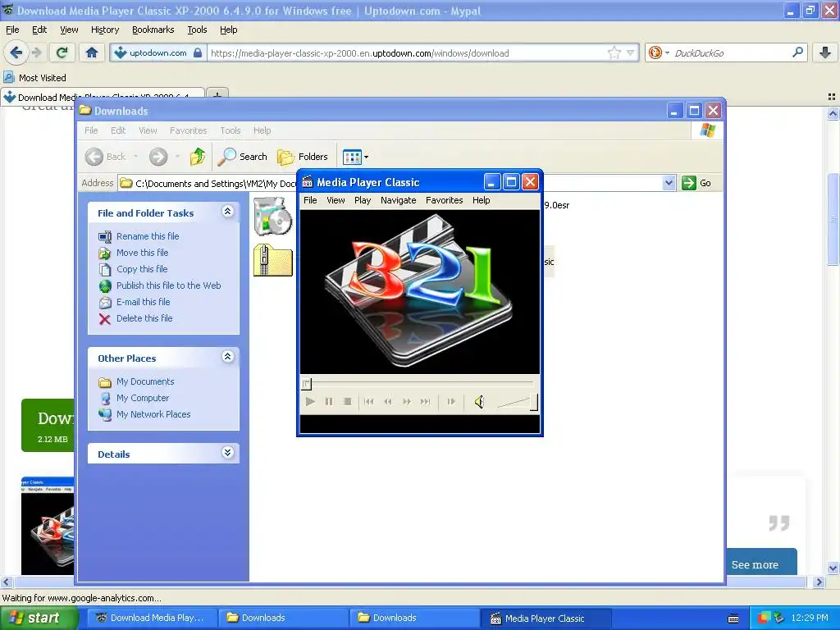Viewport: 840px width, 630px height.
Task: Open the Favorites menu in Downloads window
Action: (188, 130)
